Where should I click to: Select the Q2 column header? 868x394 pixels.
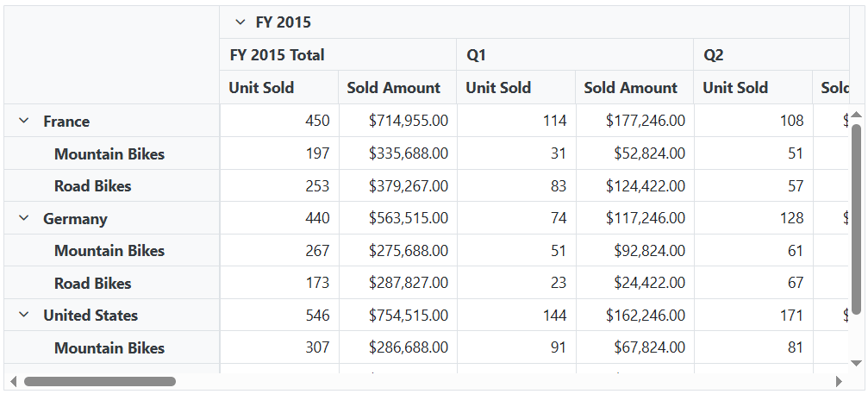pos(713,55)
